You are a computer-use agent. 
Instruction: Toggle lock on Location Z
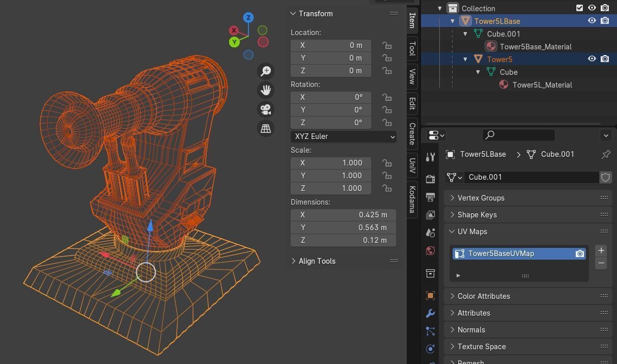coord(387,71)
